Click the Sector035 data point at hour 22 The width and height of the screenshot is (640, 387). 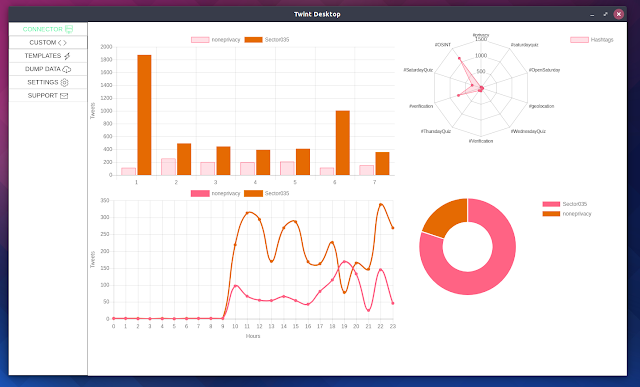click(x=381, y=205)
